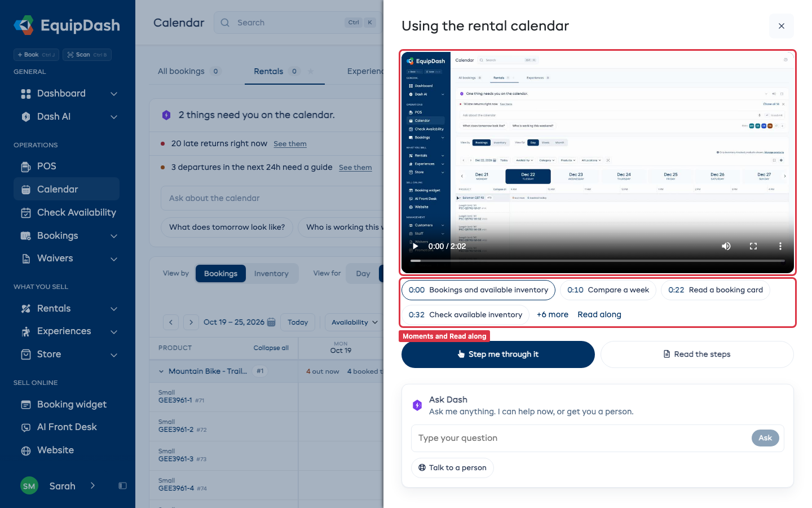Go to the previous week arrow
This screenshot has width=812, height=508.
(x=171, y=322)
